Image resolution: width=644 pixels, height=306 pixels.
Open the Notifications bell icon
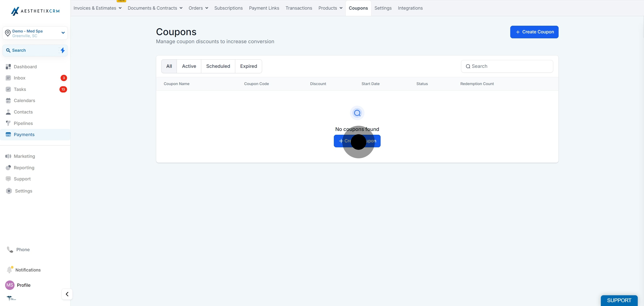pyautogui.click(x=10, y=270)
